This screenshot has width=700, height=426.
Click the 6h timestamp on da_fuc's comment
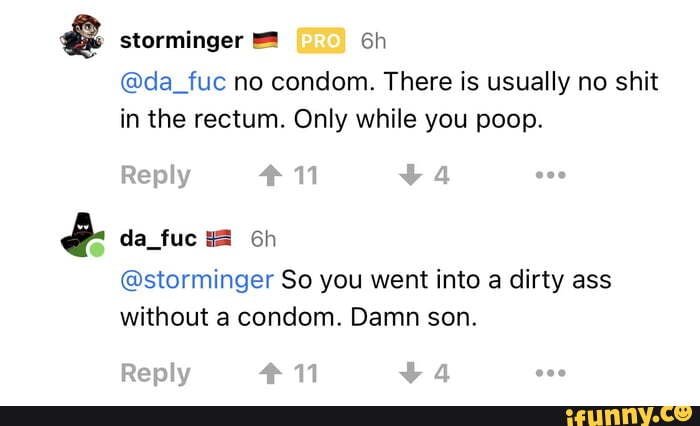pos(262,239)
